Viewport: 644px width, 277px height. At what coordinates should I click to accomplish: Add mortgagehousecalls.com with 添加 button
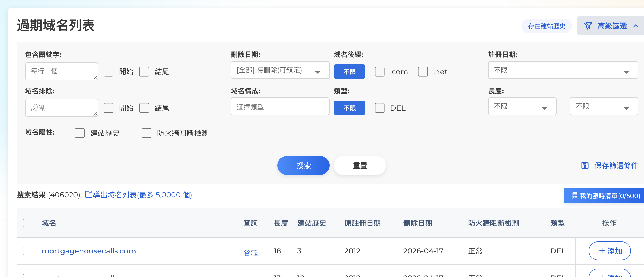pos(610,251)
